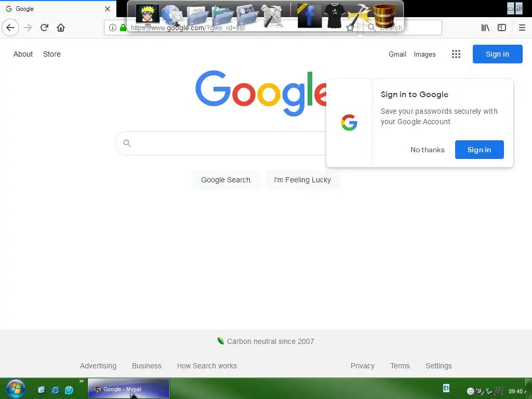This screenshot has width=532, height=399.
Task: Click the EN language indicator in the taskbar
Action: click(446, 388)
